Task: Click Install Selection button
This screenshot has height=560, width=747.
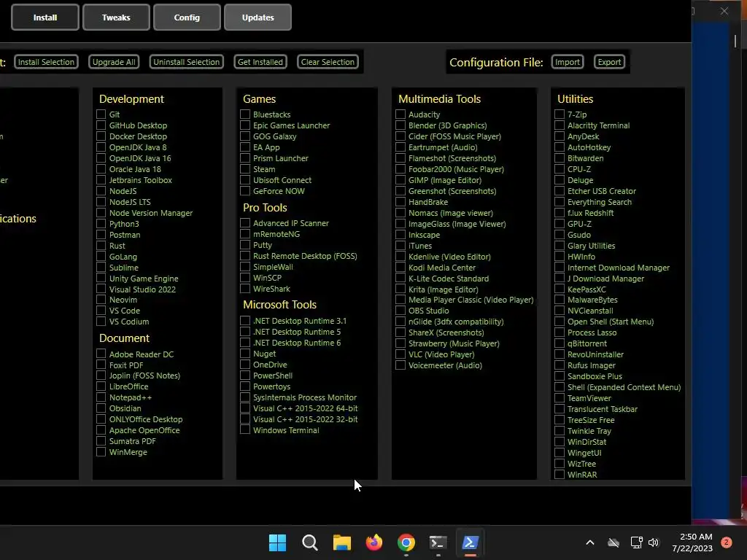Action: pyautogui.click(x=46, y=62)
